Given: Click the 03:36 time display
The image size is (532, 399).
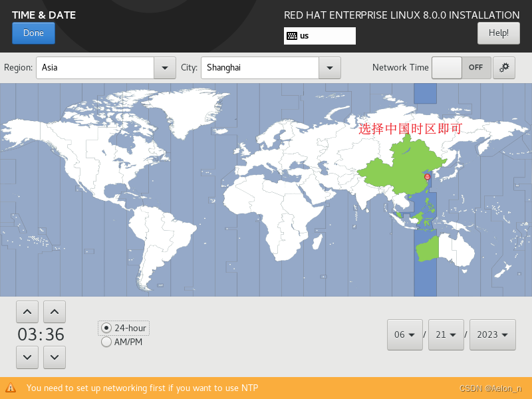Looking at the screenshot, I should tap(41, 334).
